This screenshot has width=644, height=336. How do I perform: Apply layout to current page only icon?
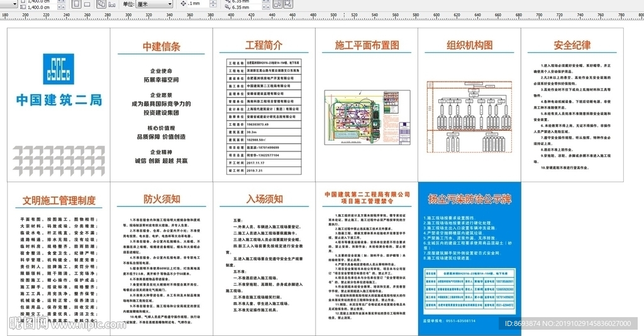(112, 4)
